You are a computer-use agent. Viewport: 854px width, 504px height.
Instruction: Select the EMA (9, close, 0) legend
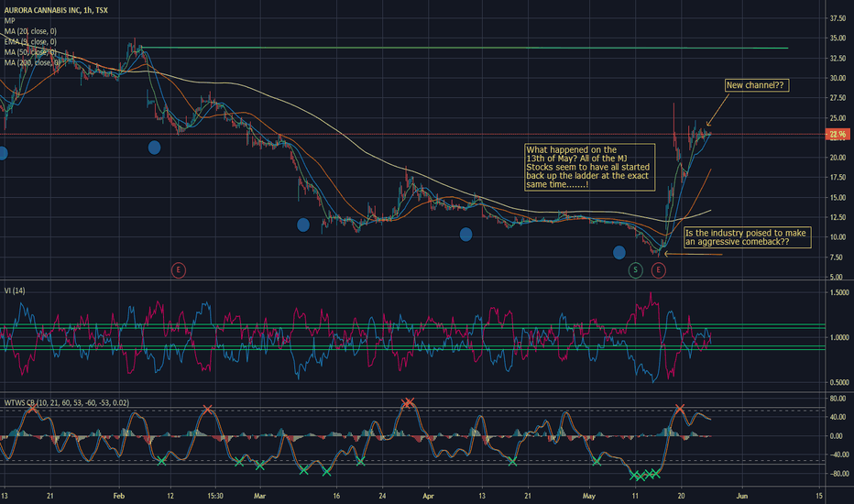point(30,41)
